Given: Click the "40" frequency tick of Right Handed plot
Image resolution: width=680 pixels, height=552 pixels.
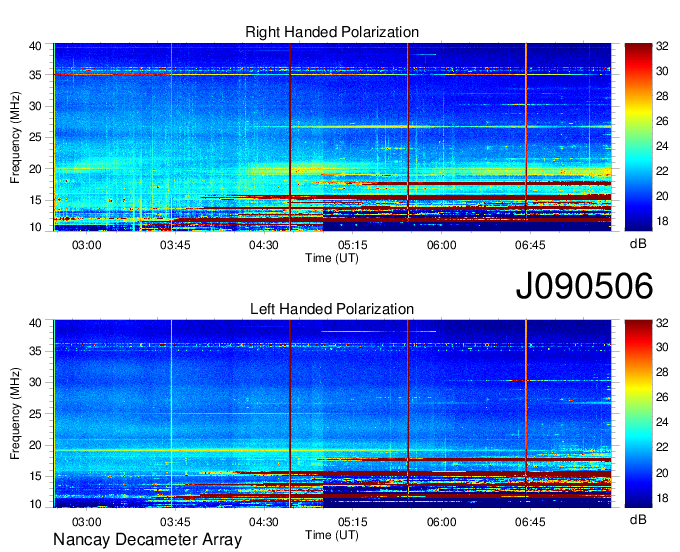Looking at the screenshot, I should click(x=35, y=46).
